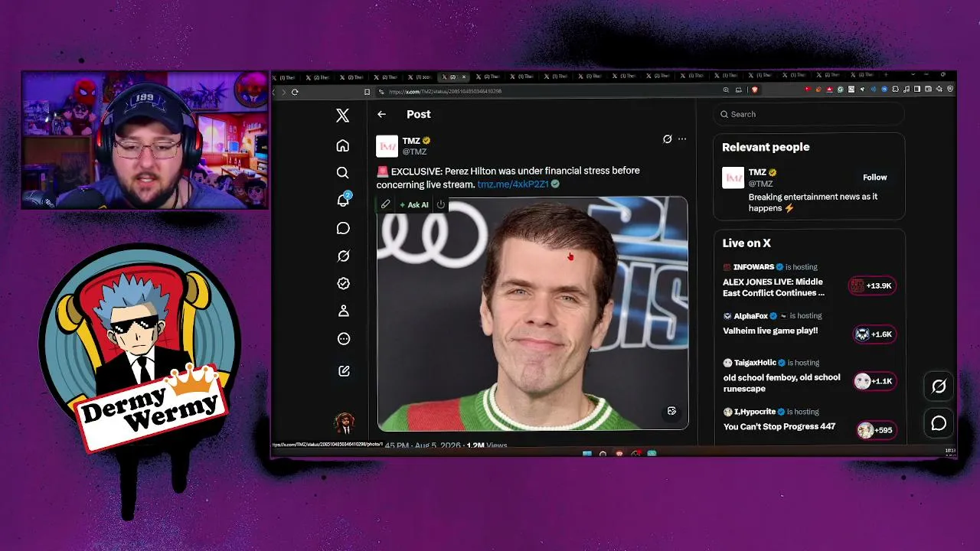
Task: Click the x.com address bar URL
Action: [x=445, y=92]
